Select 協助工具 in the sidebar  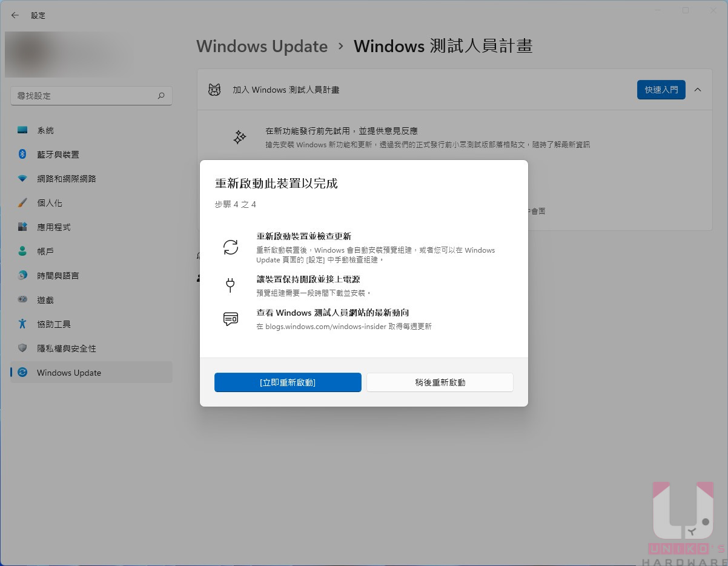pos(91,324)
